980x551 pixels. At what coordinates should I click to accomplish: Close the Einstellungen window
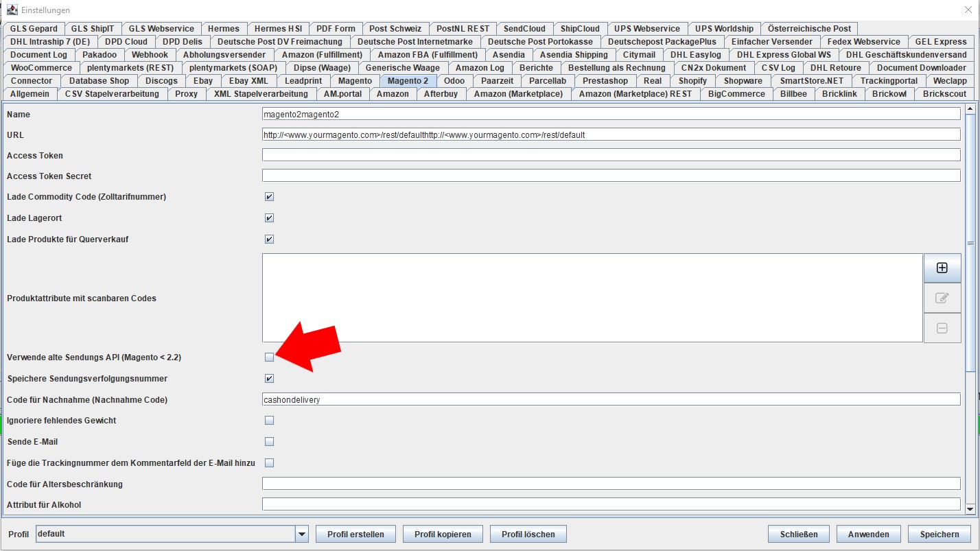coord(968,10)
